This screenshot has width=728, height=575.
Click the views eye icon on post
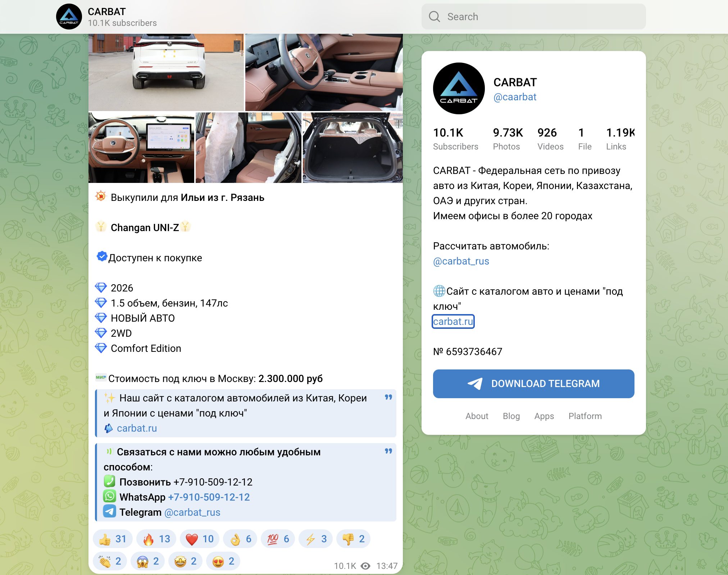click(365, 566)
